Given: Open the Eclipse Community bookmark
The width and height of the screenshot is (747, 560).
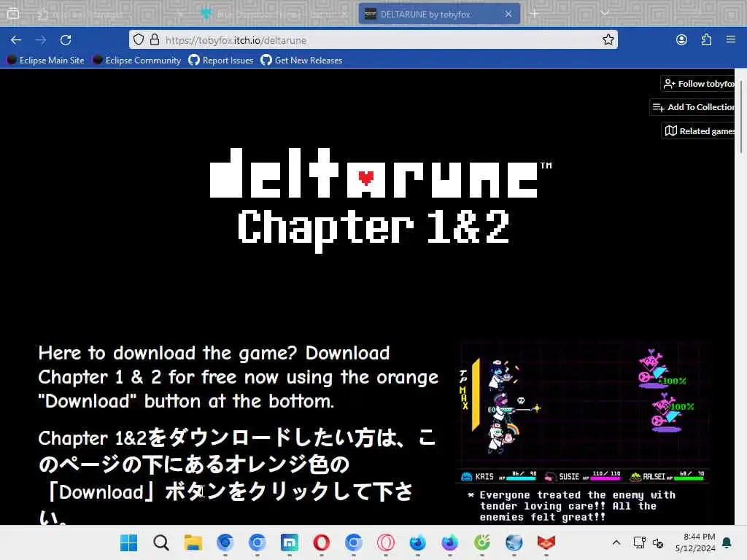Looking at the screenshot, I should tap(137, 60).
